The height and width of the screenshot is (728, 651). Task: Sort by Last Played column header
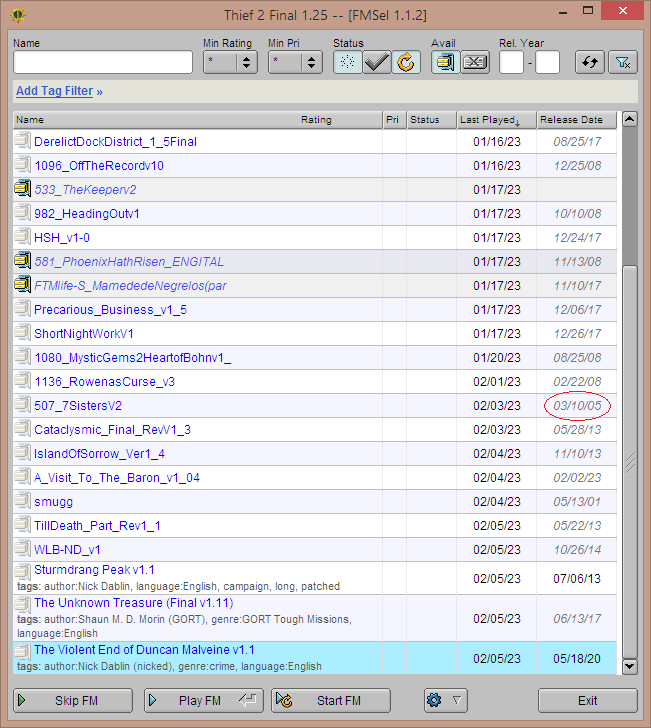pyautogui.click(x=496, y=120)
